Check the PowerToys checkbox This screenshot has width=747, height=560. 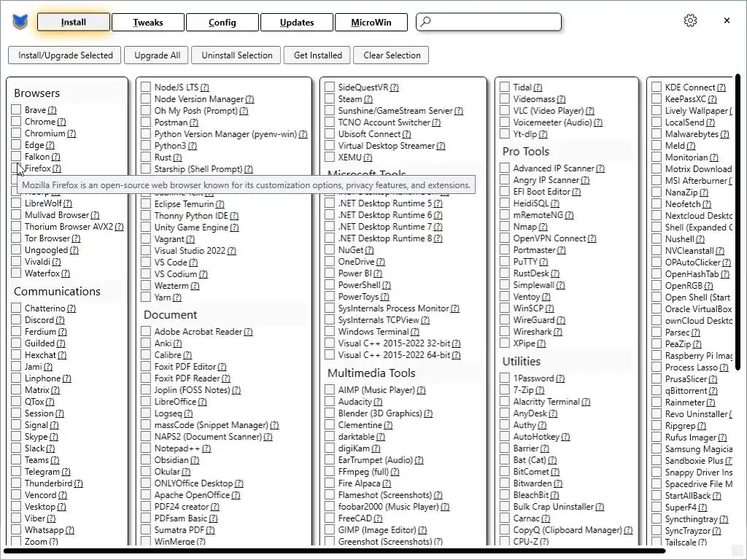(x=330, y=296)
